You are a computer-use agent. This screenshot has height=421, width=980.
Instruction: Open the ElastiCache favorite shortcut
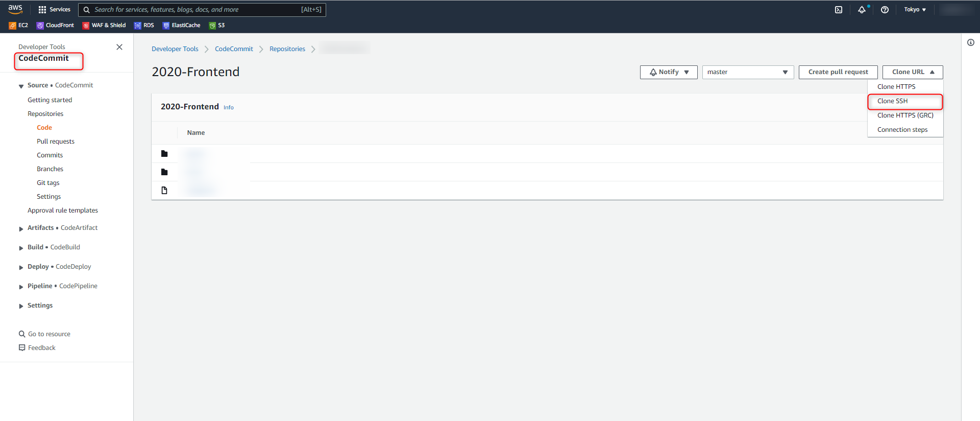[181, 25]
